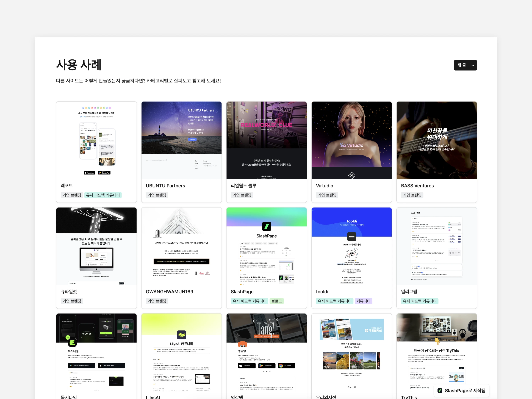
Task: Select 블로그 tag on SlashPage card
Action: 277,301
